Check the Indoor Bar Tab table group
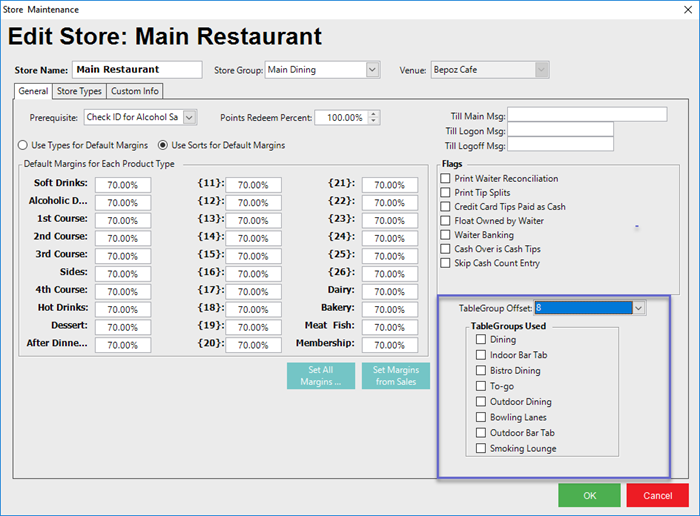The image size is (700, 516). 481,355
